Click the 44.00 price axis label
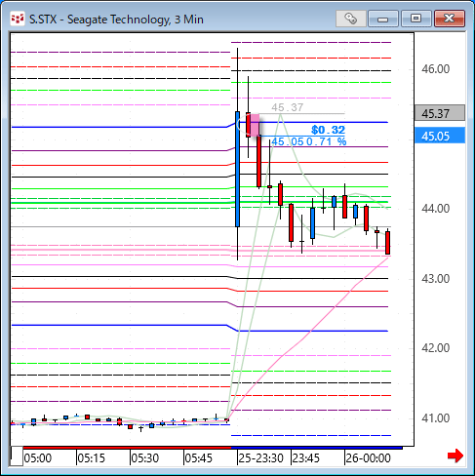 pyautogui.click(x=436, y=208)
